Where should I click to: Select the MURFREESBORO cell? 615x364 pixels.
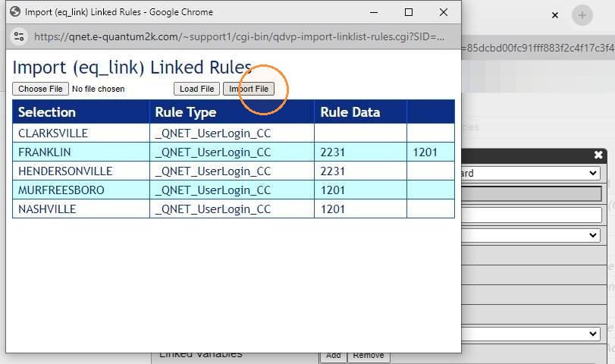81,190
